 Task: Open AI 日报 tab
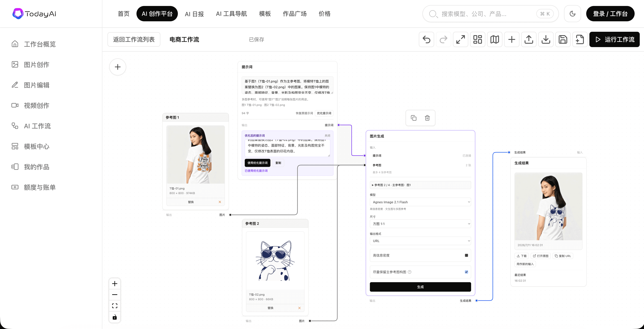click(x=194, y=14)
